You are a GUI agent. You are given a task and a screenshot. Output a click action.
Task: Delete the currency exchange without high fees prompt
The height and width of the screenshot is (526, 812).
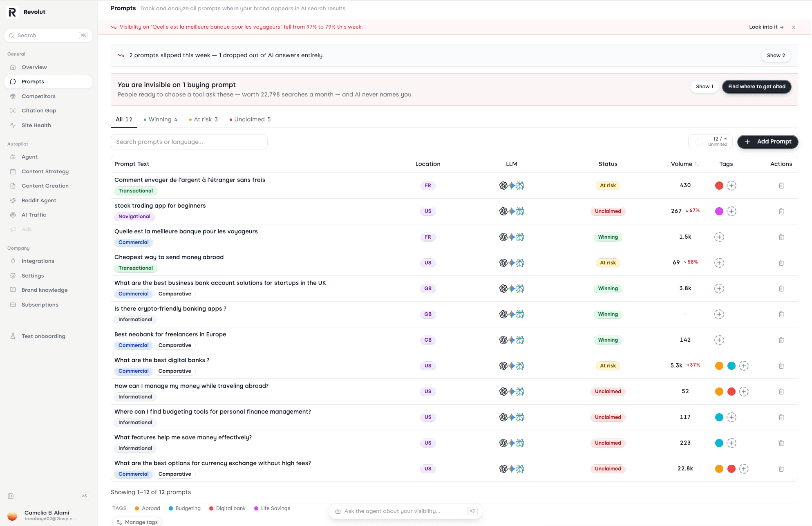click(x=781, y=469)
